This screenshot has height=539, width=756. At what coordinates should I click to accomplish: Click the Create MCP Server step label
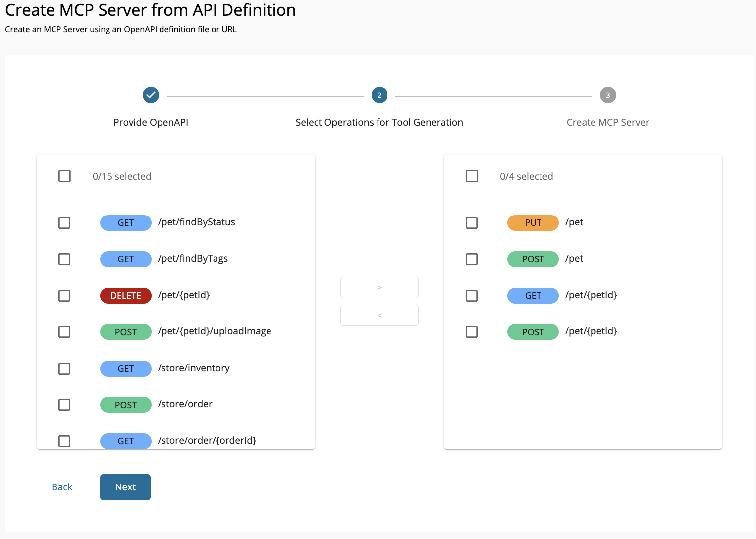(608, 122)
